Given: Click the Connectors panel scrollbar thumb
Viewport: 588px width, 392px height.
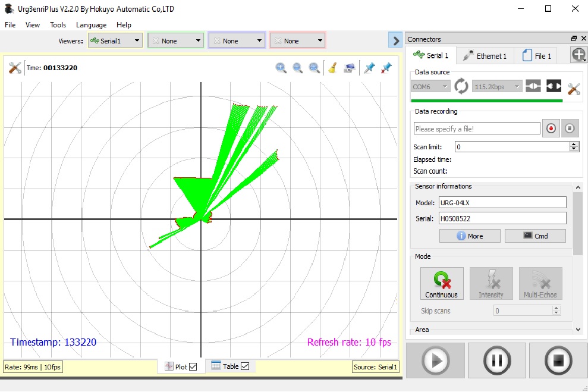Looking at the screenshot, I should [x=578, y=224].
